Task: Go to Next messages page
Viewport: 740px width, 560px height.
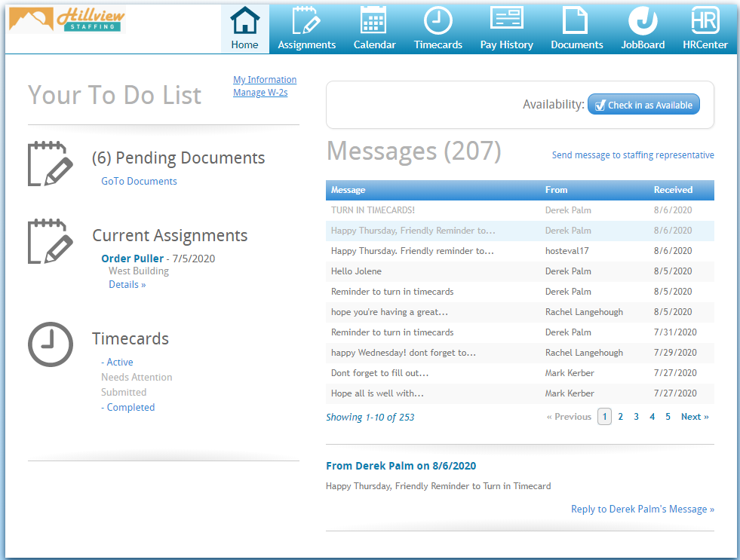Action: pyautogui.click(x=695, y=417)
